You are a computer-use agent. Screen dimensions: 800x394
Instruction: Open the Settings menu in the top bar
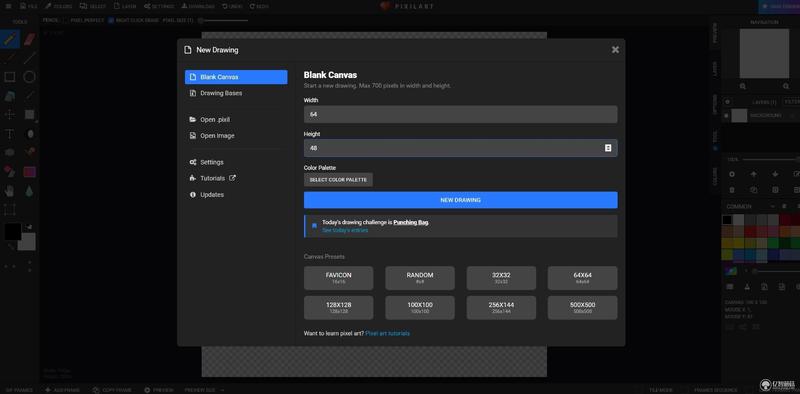point(159,6)
